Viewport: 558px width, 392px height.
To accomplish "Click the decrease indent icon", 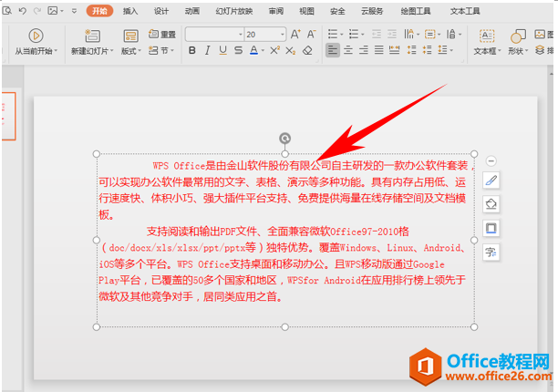I will (x=377, y=34).
